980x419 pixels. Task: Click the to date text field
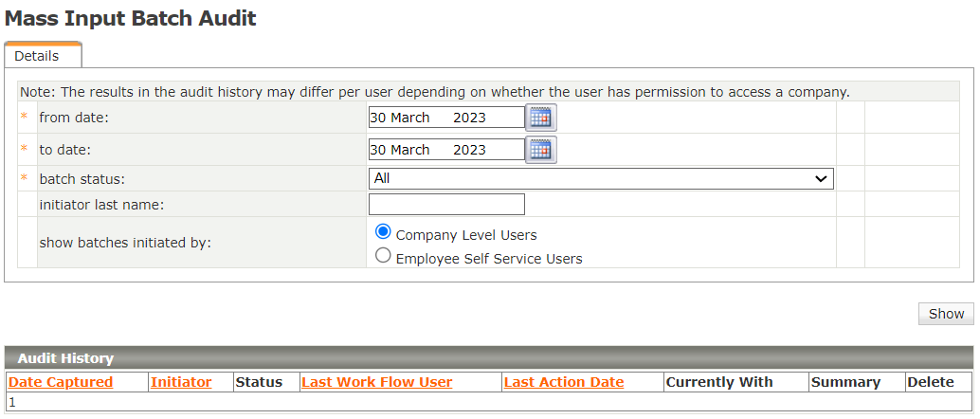point(445,150)
